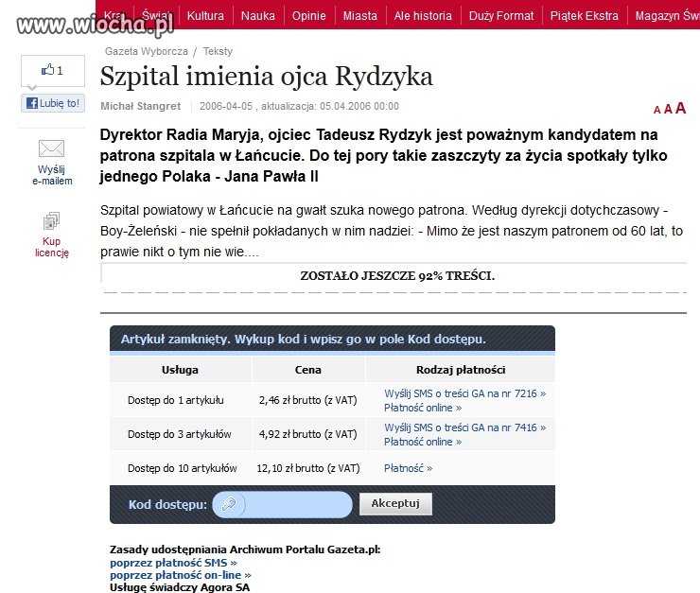Click the Akceptuj button

pyautogui.click(x=395, y=504)
